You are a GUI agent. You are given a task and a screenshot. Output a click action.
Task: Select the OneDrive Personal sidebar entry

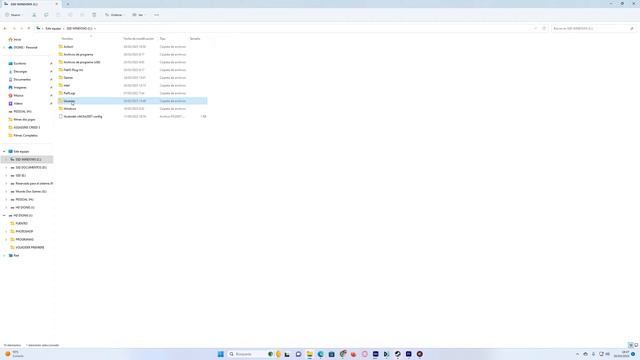(25, 47)
